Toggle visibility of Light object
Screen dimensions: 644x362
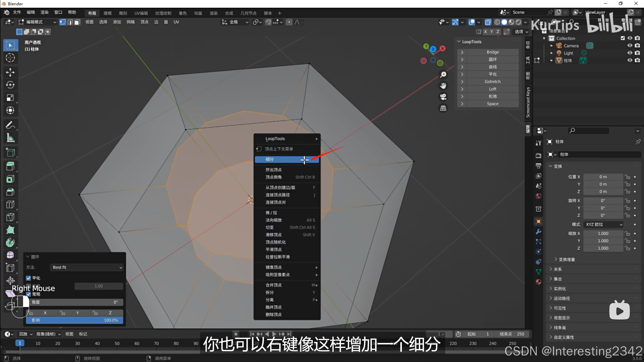(630, 53)
